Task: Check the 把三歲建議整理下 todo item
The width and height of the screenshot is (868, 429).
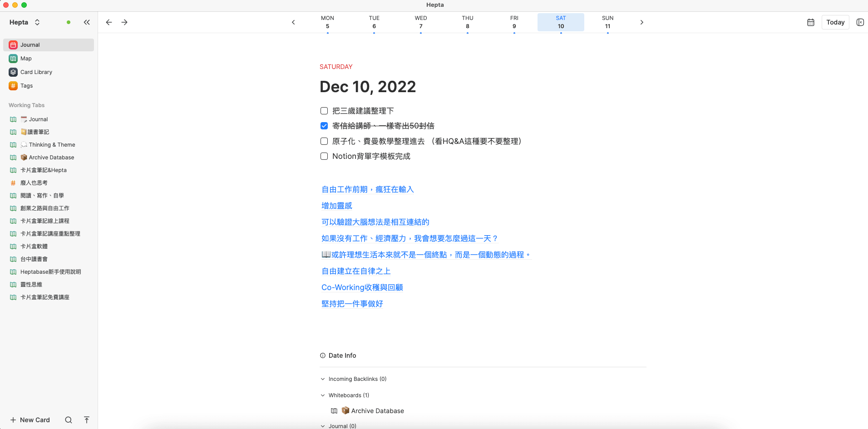Action: 324,110
